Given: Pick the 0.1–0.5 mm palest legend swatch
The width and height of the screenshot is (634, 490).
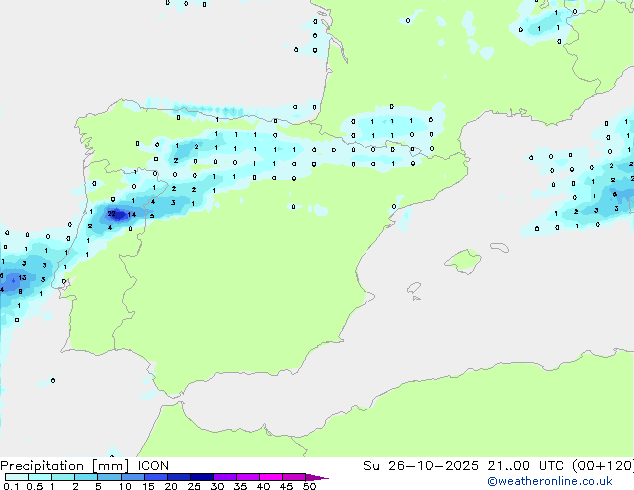Looking at the screenshot, I should point(17,477).
